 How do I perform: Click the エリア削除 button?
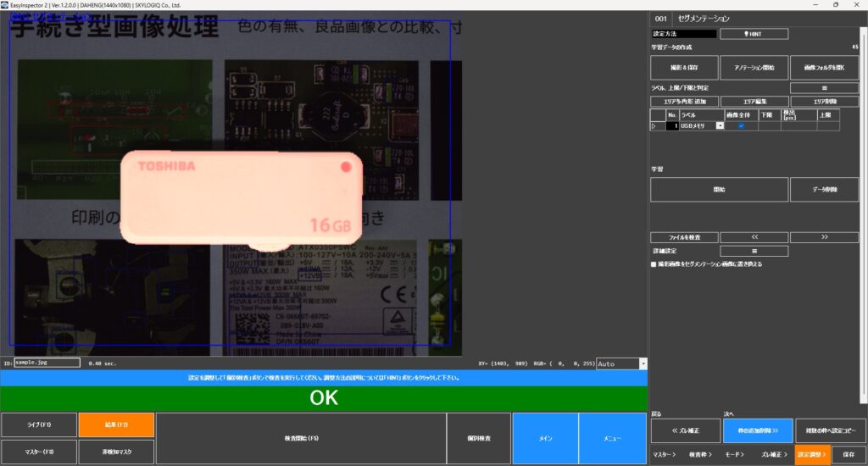point(824,102)
